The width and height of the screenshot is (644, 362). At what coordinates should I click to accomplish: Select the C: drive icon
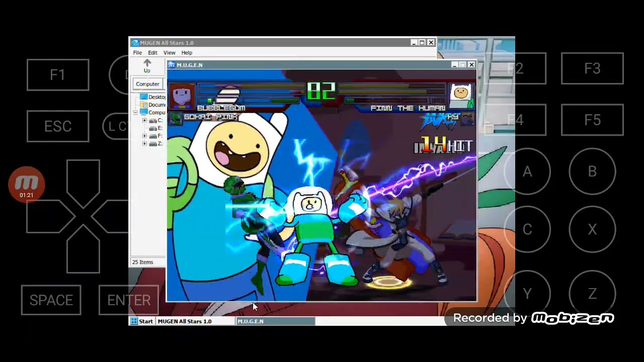pos(153,121)
